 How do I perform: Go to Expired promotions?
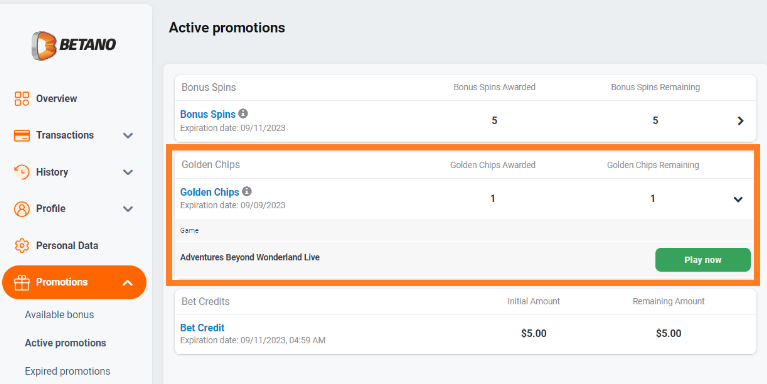pyautogui.click(x=68, y=371)
